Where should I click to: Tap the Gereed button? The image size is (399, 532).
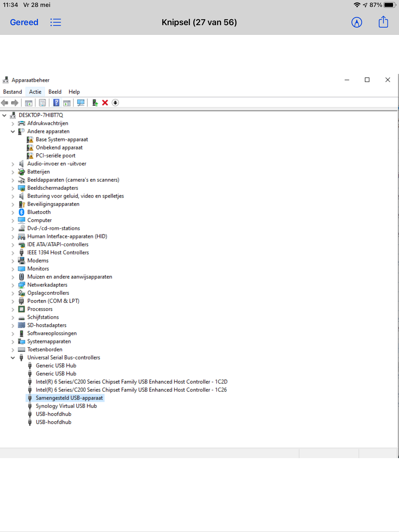tap(24, 22)
